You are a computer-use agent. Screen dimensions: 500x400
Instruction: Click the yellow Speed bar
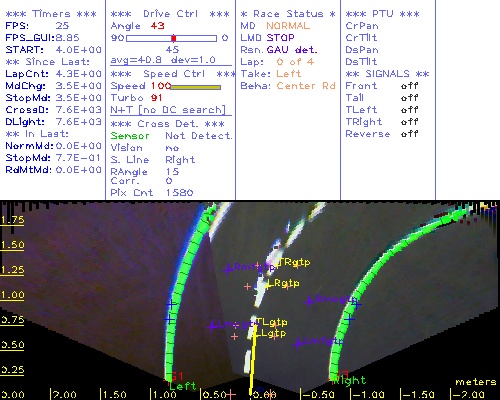[x=196, y=87]
